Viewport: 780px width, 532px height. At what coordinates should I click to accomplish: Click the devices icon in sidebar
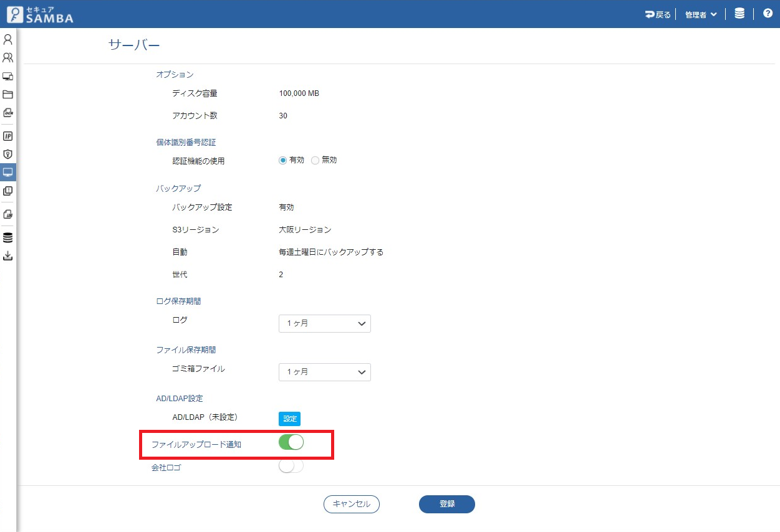[7, 77]
